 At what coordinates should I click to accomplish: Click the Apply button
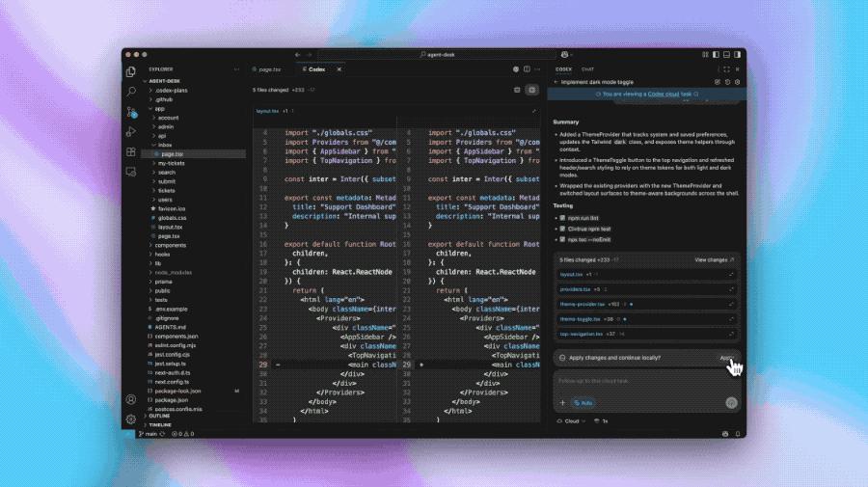coord(725,358)
